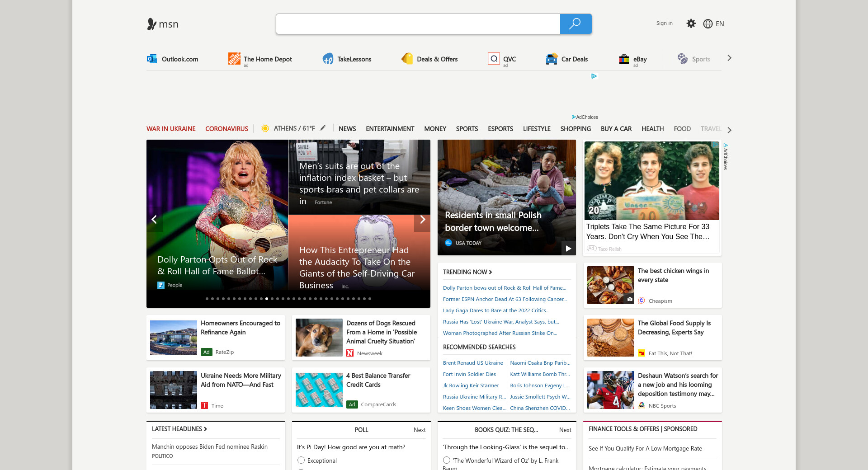
Task: Click the pencil icon to edit weather location
Action: tap(323, 128)
